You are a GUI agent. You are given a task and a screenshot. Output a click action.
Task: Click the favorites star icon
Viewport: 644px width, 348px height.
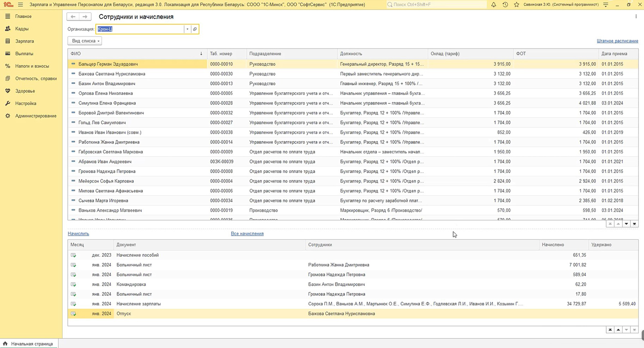[x=516, y=5]
